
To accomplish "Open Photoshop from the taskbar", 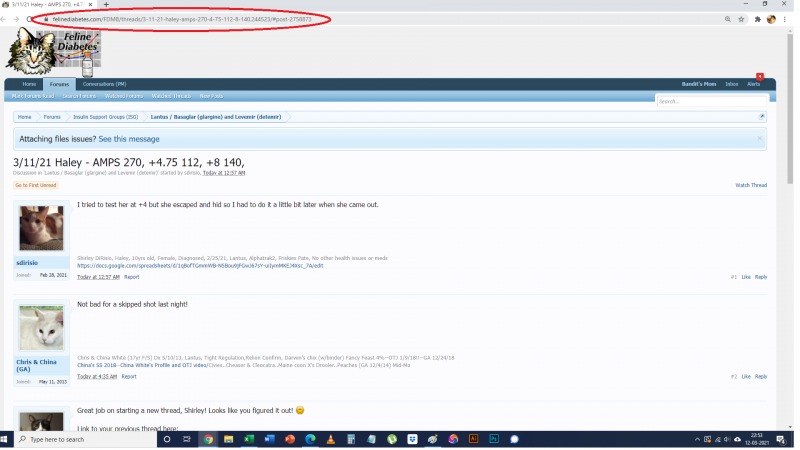I will pyautogui.click(x=494, y=439).
